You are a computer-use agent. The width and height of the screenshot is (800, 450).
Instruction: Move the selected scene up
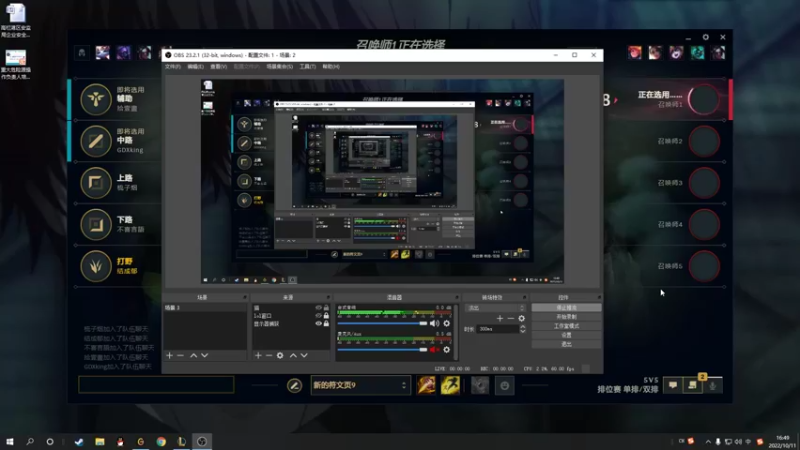pyautogui.click(x=193, y=355)
